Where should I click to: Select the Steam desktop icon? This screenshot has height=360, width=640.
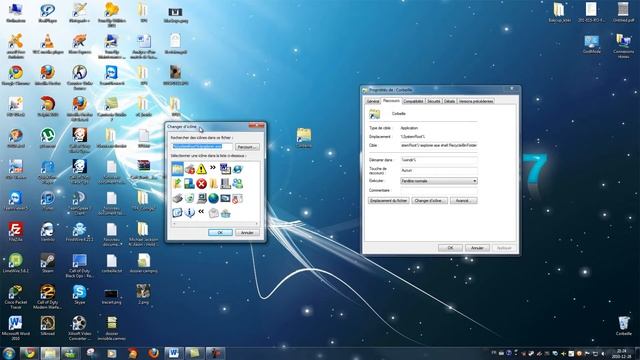(47, 263)
